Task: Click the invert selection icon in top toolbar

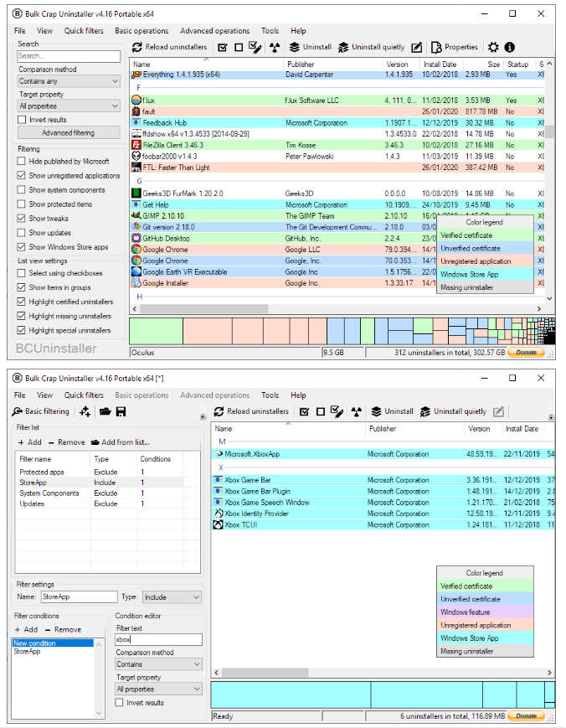Action: [x=255, y=48]
